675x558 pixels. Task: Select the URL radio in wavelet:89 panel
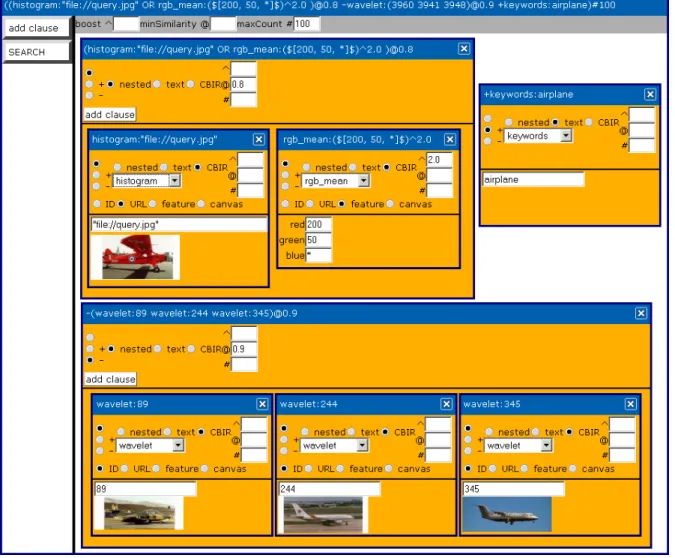coord(125,468)
